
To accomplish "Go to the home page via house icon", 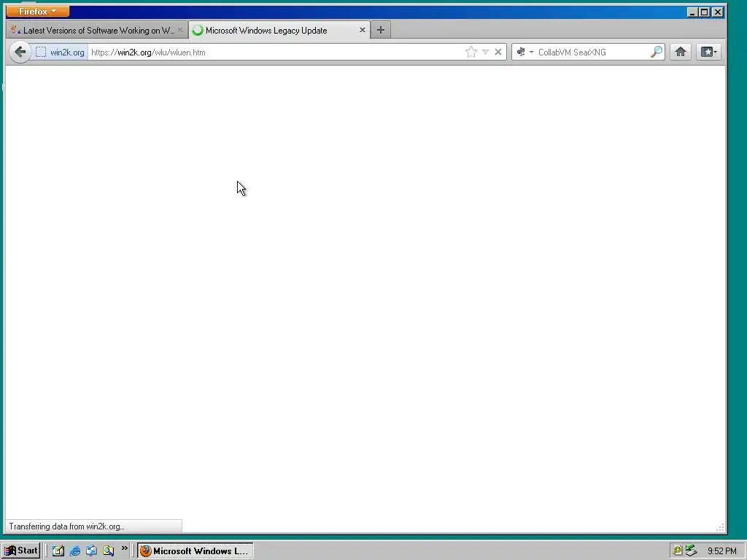I will click(681, 52).
